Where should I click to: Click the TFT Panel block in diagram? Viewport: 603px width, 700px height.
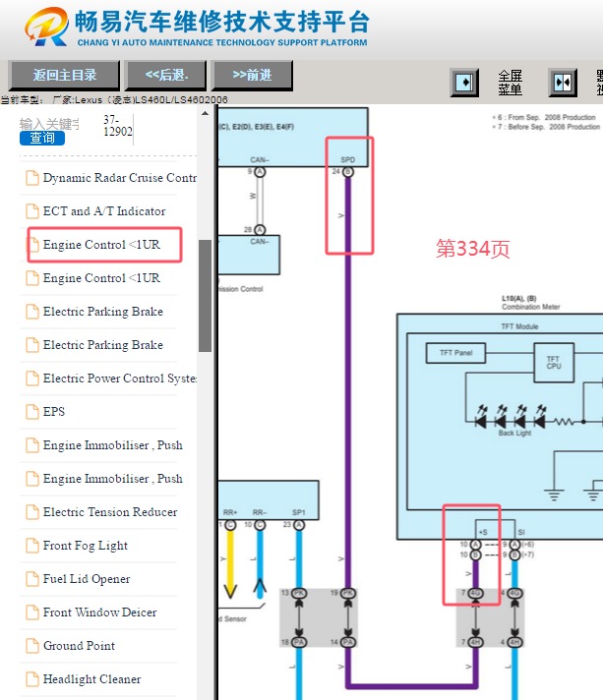(456, 353)
